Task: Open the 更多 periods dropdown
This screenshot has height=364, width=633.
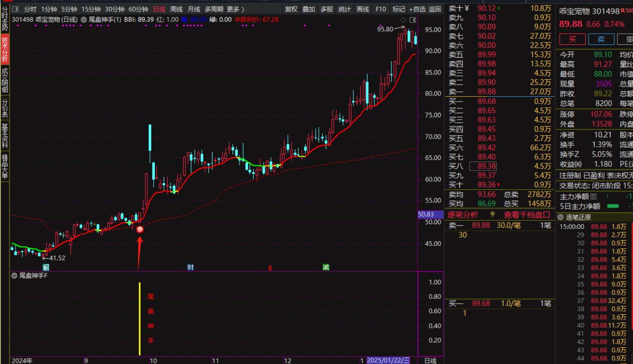Action: [x=235, y=9]
